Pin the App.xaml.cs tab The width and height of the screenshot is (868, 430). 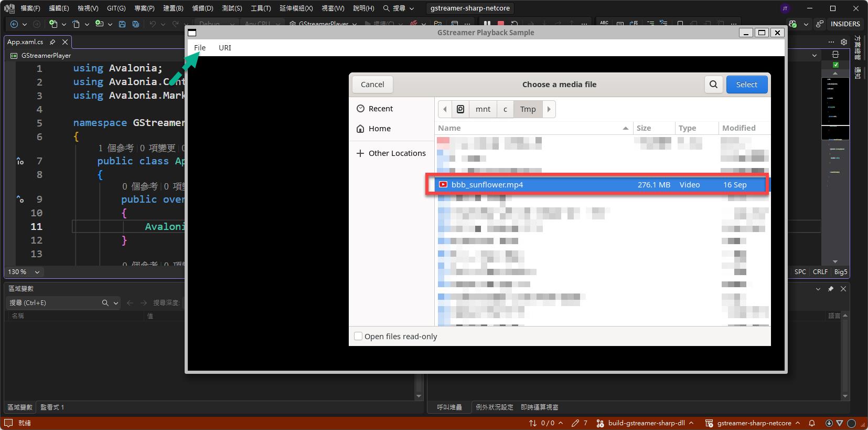tap(52, 42)
